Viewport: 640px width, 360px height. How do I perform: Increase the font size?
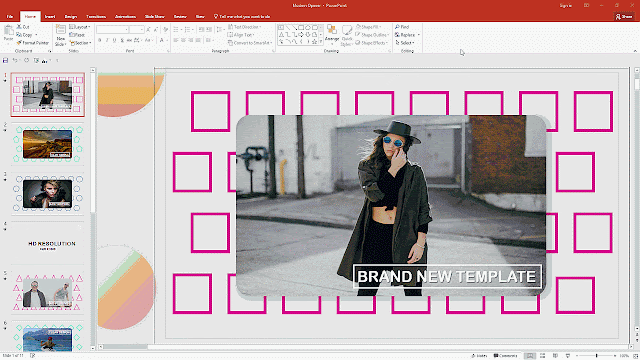pyautogui.click(x=148, y=29)
